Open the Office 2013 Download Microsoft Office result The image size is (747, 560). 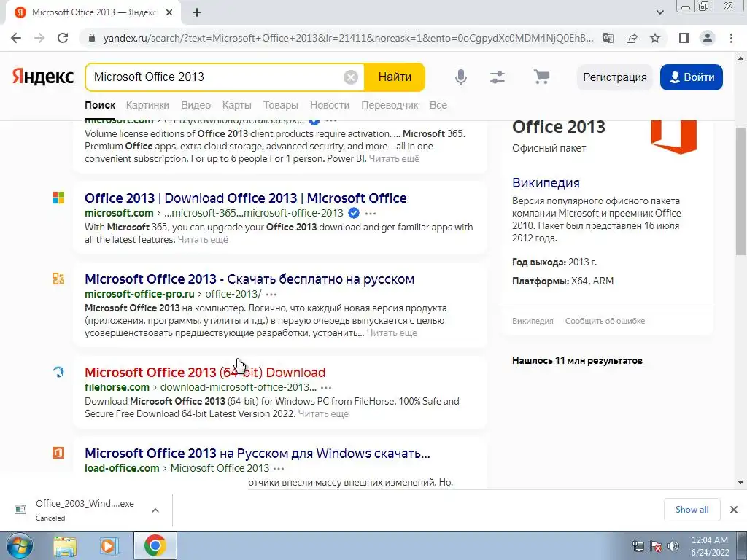point(246,198)
